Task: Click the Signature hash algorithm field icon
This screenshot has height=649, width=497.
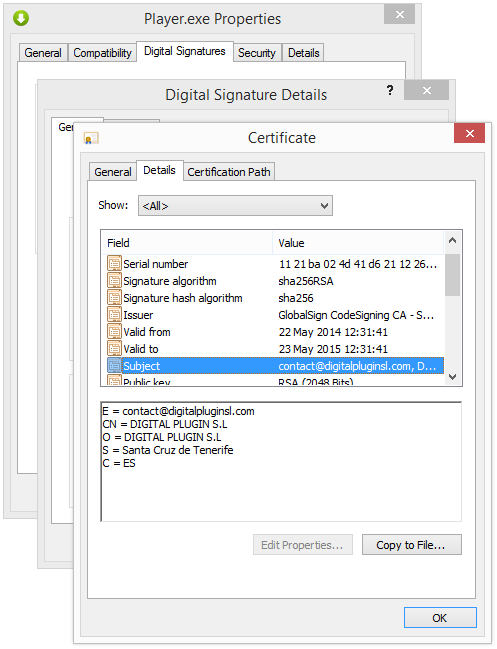Action: (x=114, y=297)
